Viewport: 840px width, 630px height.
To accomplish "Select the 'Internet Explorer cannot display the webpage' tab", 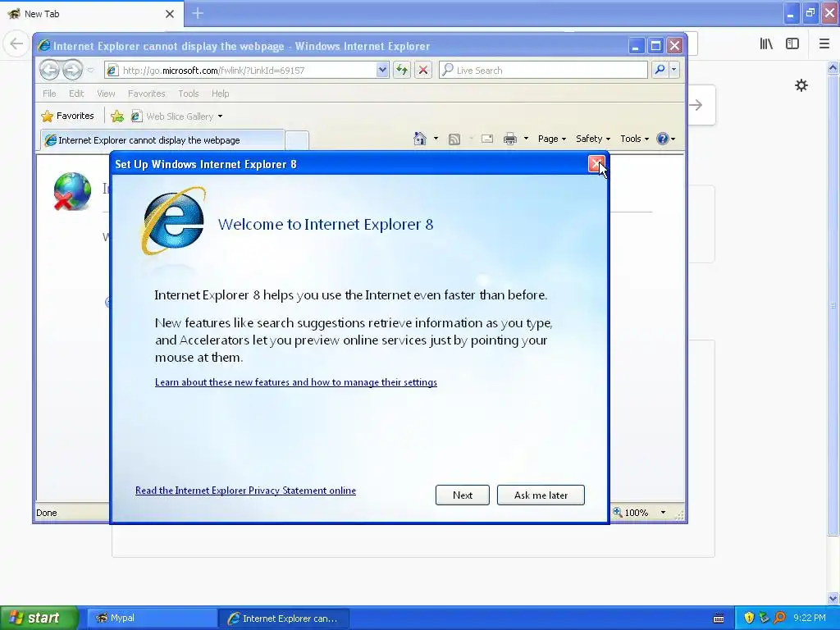I will (x=163, y=140).
